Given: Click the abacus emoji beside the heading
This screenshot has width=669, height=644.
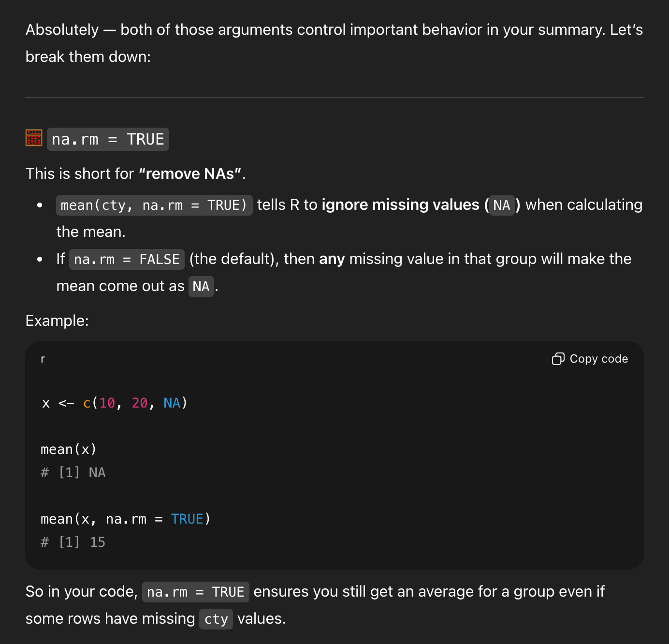Looking at the screenshot, I should 34,138.
